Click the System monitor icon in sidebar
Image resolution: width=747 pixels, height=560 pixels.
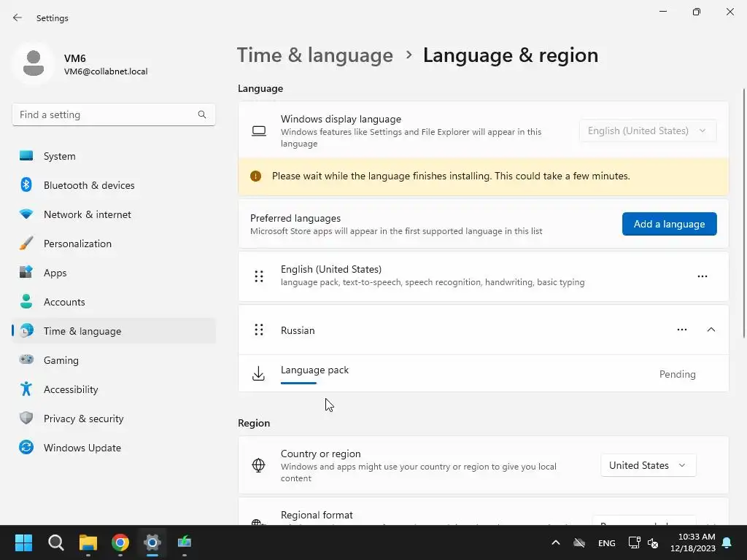[x=26, y=156]
